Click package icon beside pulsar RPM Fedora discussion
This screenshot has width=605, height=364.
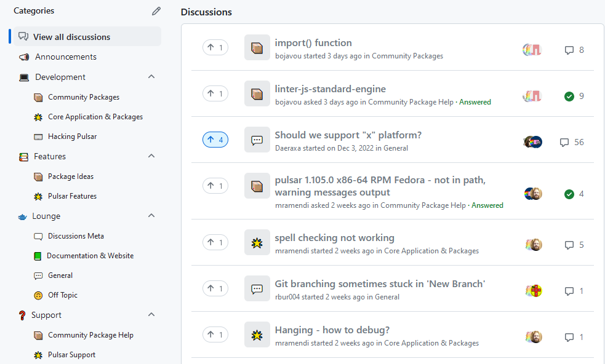pos(257,186)
